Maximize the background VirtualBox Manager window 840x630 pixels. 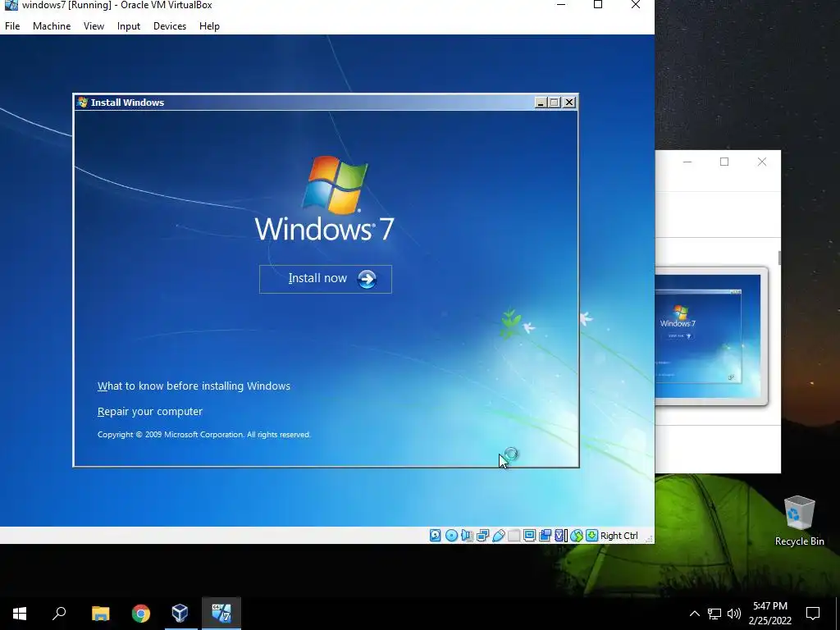click(724, 162)
